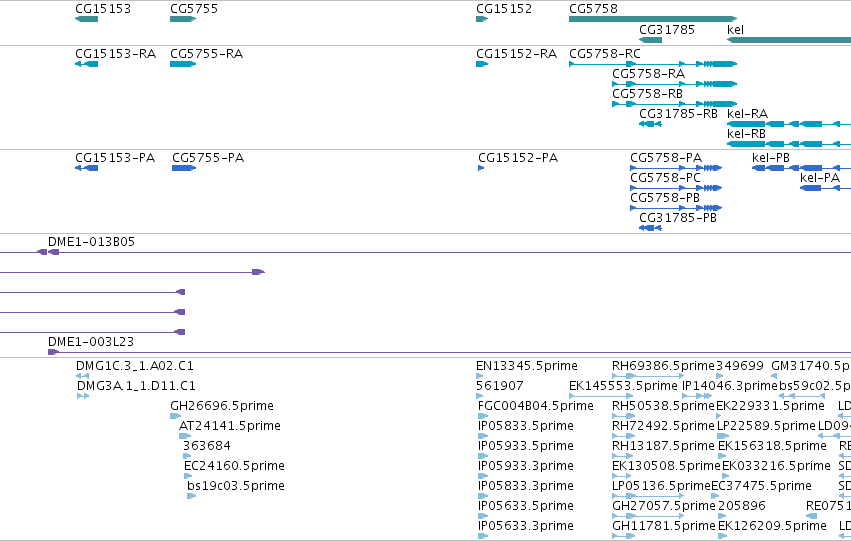Click the CG15153 gene label
851x541 pixels.
[x=103, y=9]
